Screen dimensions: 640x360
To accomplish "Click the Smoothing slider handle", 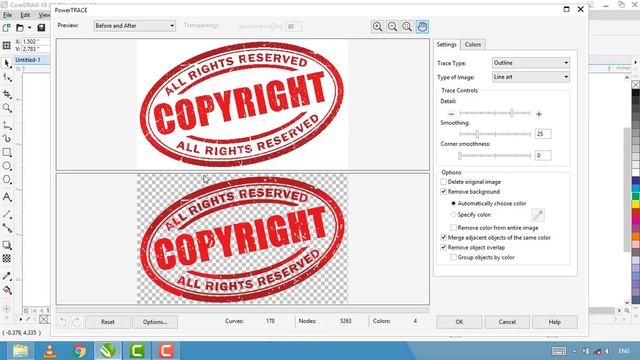I will [x=477, y=134].
